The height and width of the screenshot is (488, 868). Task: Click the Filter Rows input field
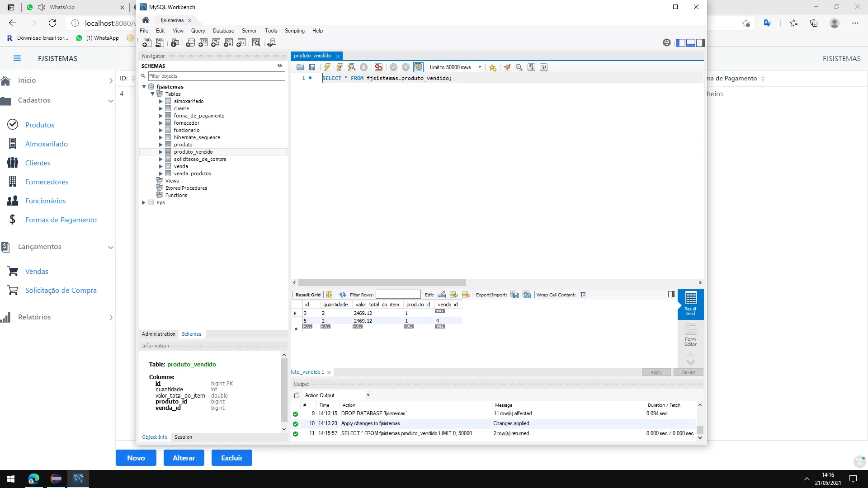[398, 295]
